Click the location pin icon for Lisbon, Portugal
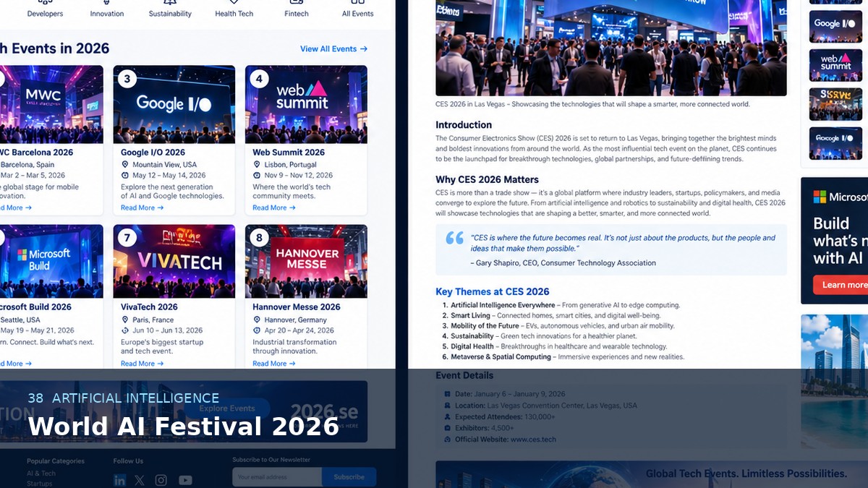This screenshot has width=868, height=488. point(257,165)
